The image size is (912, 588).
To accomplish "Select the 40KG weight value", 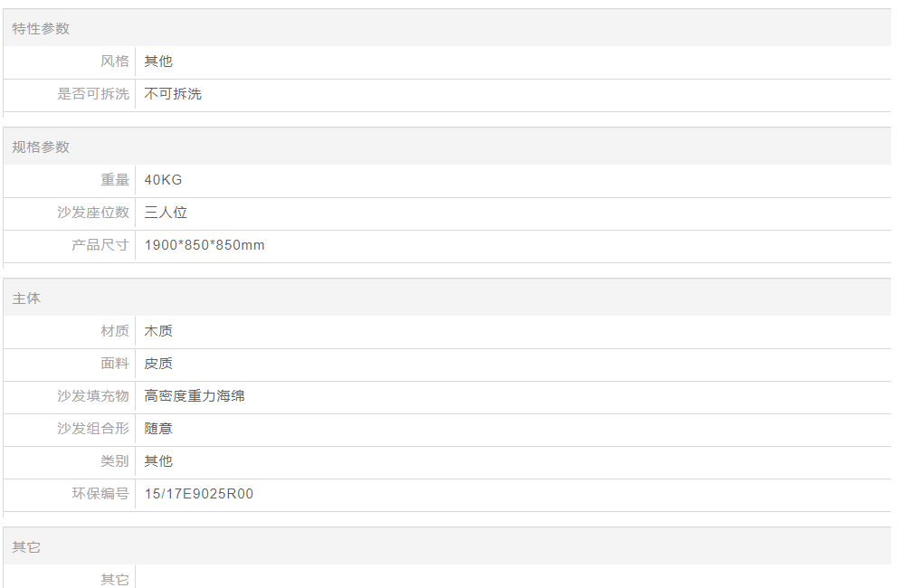I will tap(163, 180).
